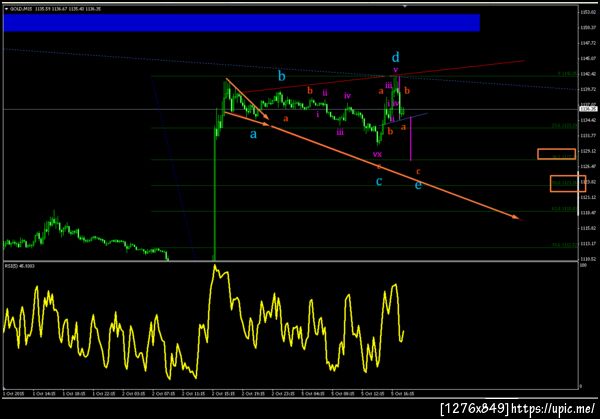Click the '2 Oct 15:15' time axis label
Screen dimensions: 600x419
point(223,393)
